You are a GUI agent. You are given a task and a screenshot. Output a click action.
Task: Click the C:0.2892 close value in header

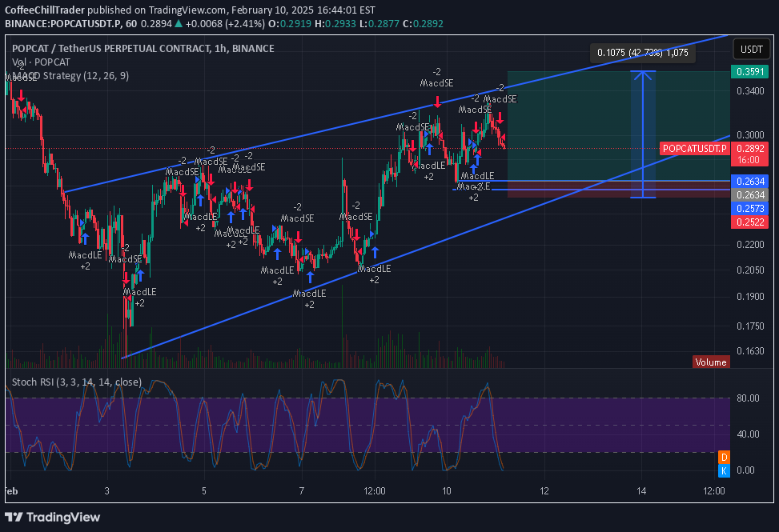tap(423, 23)
